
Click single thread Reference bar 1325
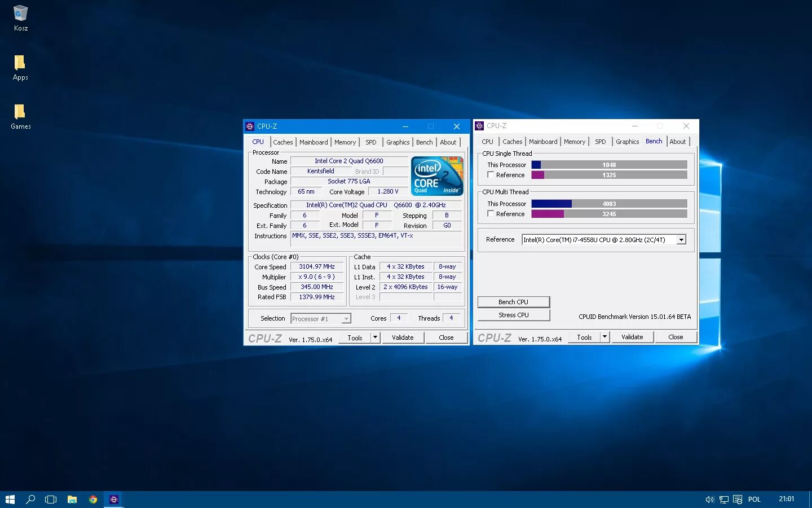coord(610,175)
